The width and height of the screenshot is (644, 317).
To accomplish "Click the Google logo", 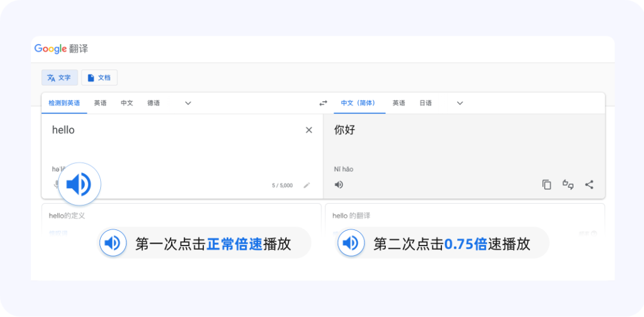I will click(50, 49).
